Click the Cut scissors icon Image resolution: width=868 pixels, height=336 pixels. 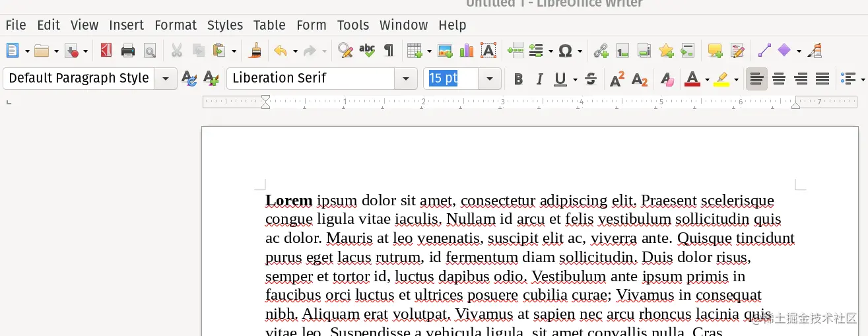pyautogui.click(x=176, y=50)
